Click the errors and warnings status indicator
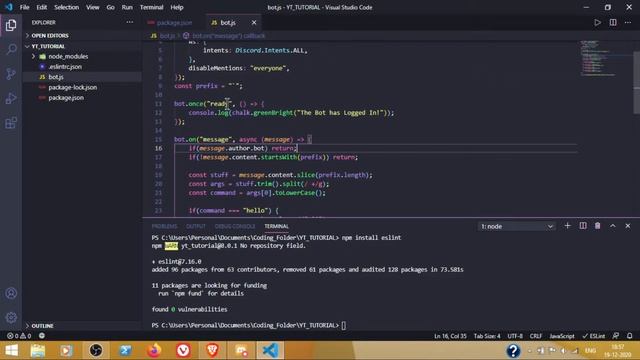 (19, 336)
